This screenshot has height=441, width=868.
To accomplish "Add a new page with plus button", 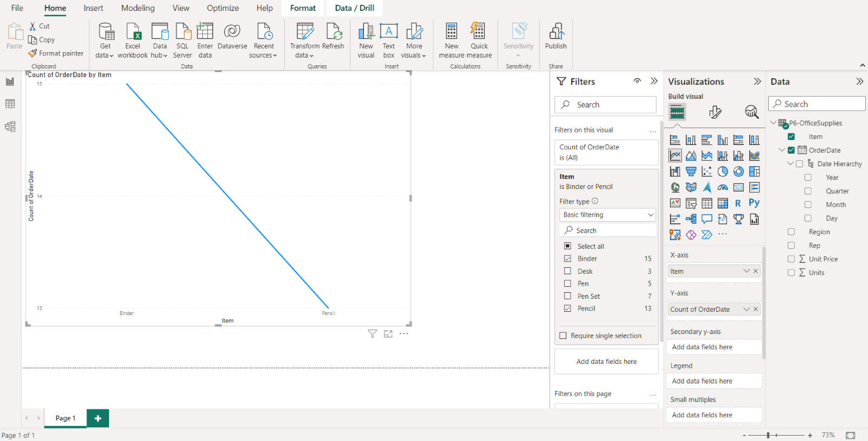I will click(x=98, y=418).
